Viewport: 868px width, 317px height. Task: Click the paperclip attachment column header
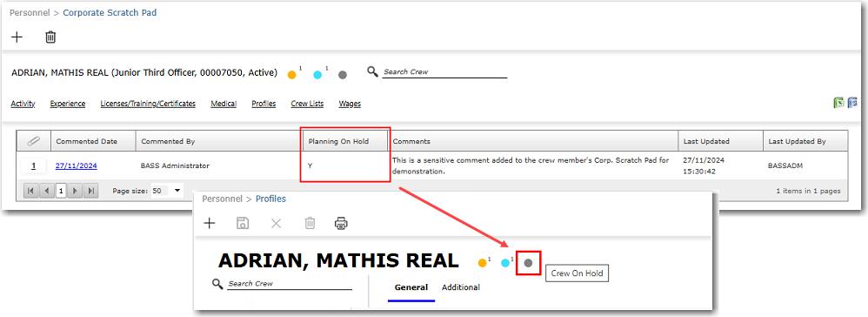[x=34, y=141]
